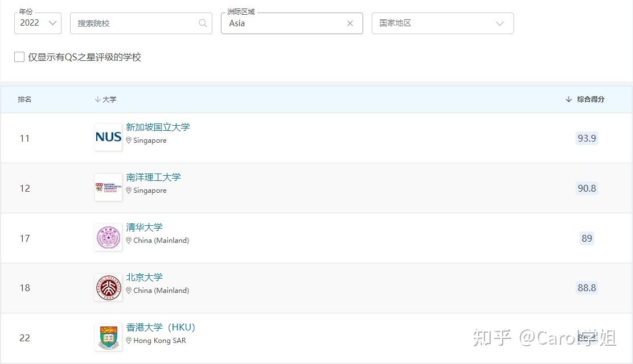Click rank number 22
633x364 pixels.
click(24, 338)
